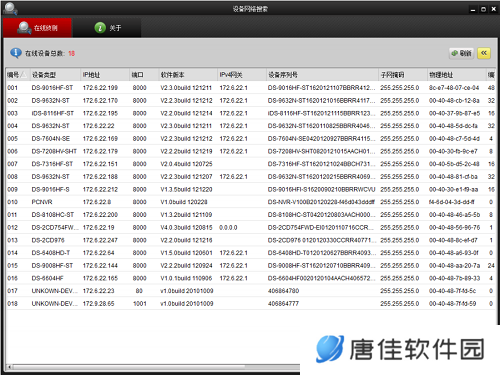Select device DS-2CD976
The image size is (500, 375).
[x=48, y=240]
